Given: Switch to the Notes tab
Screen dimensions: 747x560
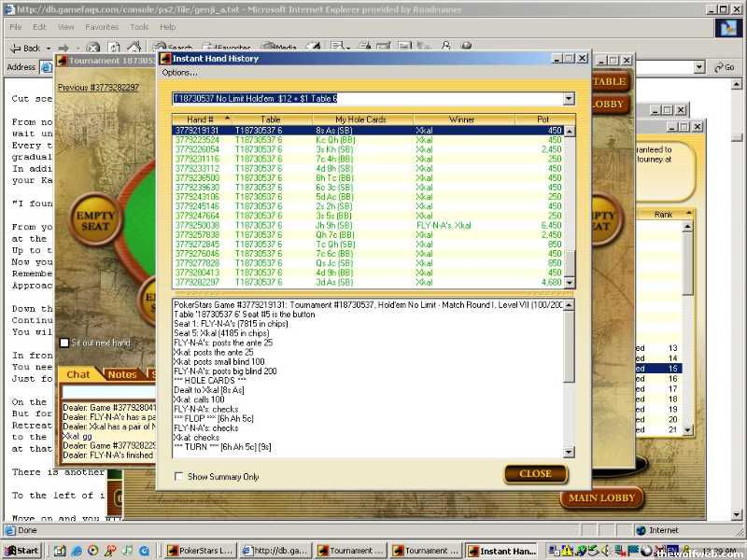Looking at the screenshot, I should pos(121,374).
